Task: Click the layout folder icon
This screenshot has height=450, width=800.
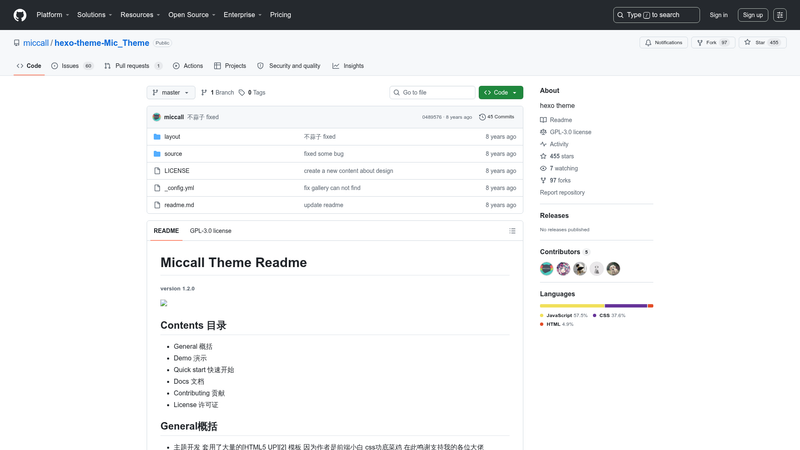Action: tap(157, 137)
